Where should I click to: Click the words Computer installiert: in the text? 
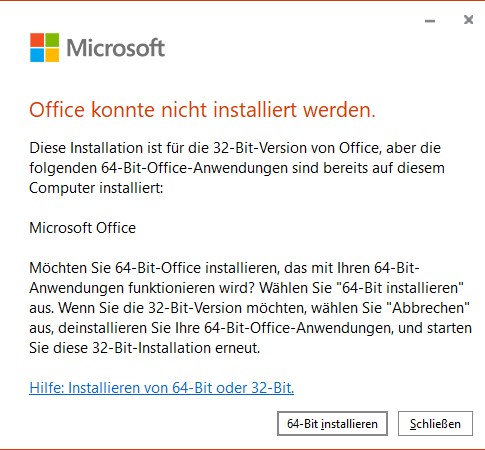[96, 188]
